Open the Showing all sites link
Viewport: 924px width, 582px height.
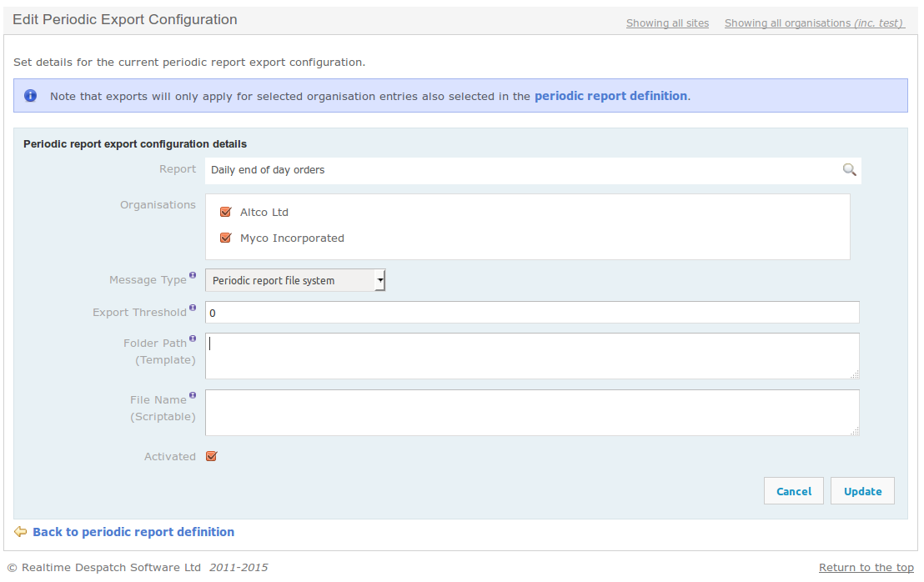(x=667, y=23)
